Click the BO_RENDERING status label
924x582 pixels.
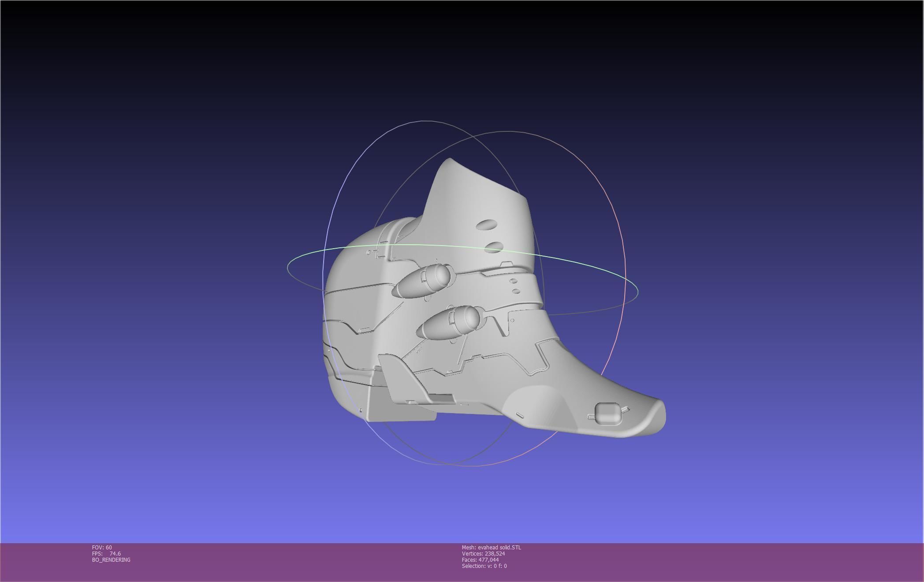(111, 560)
